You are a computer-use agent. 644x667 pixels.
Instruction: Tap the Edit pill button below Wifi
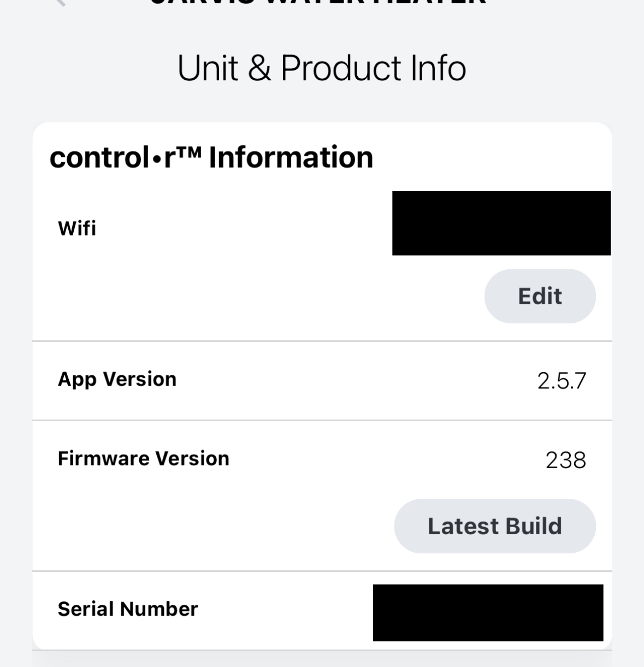pos(540,296)
